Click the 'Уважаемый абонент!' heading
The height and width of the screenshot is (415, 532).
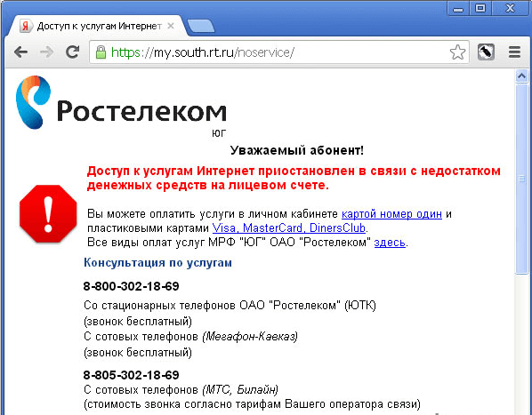click(297, 150)
